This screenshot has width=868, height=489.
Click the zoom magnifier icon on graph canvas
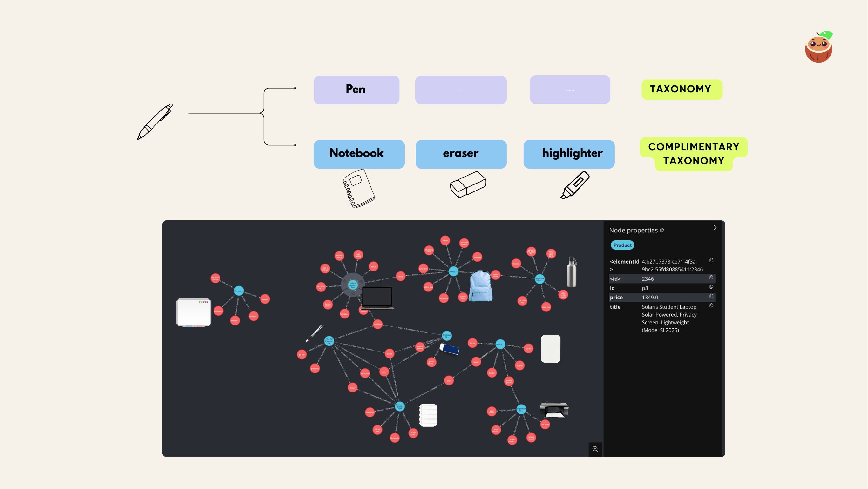(x=595, y=449)
